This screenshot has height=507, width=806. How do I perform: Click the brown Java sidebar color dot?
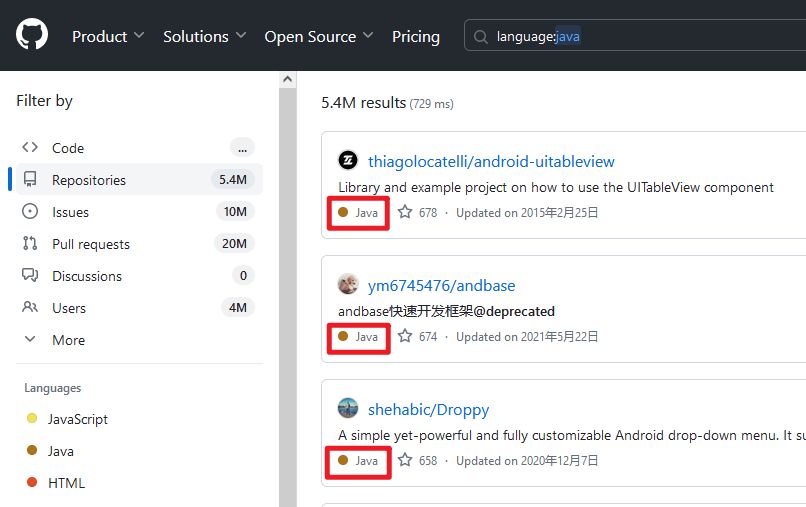point(32,450)
